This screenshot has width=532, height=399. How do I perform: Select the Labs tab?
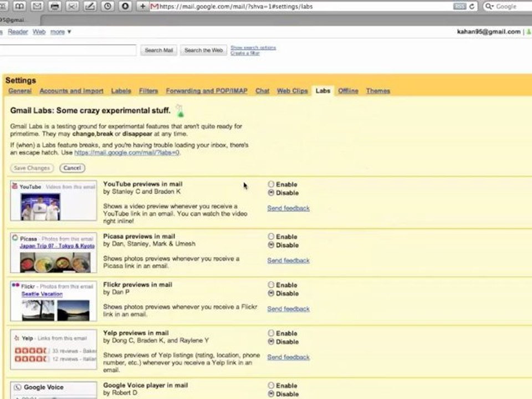(x=323, y=91)
